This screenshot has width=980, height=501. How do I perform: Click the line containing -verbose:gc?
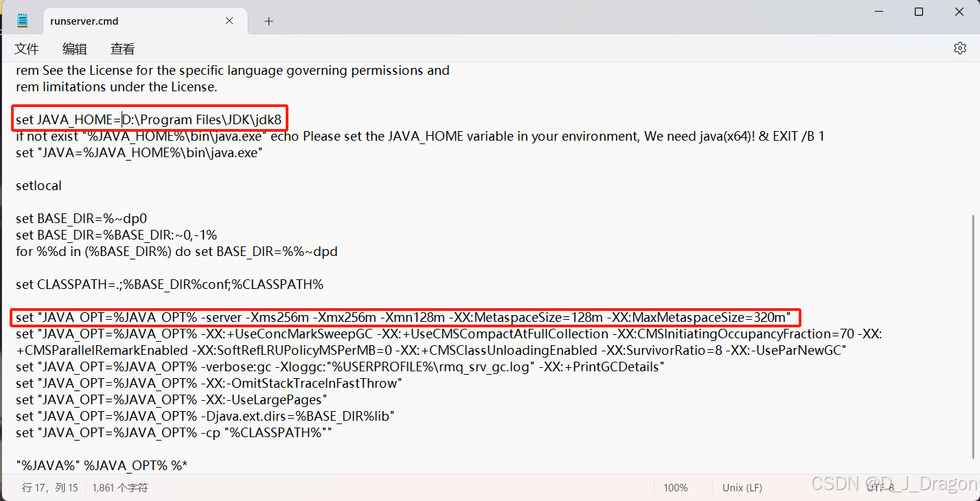click(340, 367)
